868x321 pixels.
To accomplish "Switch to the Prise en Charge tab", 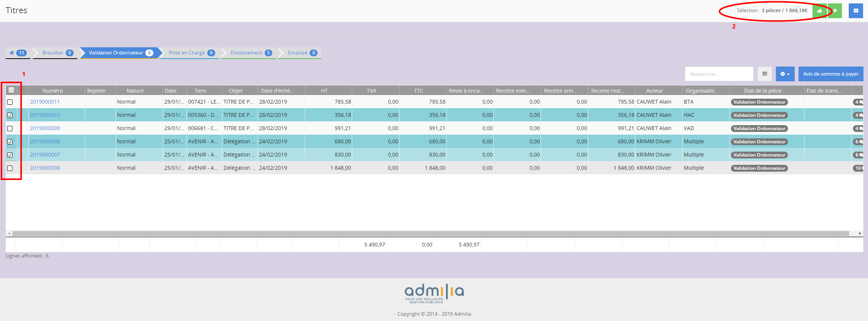I will (x=191, y=53).
